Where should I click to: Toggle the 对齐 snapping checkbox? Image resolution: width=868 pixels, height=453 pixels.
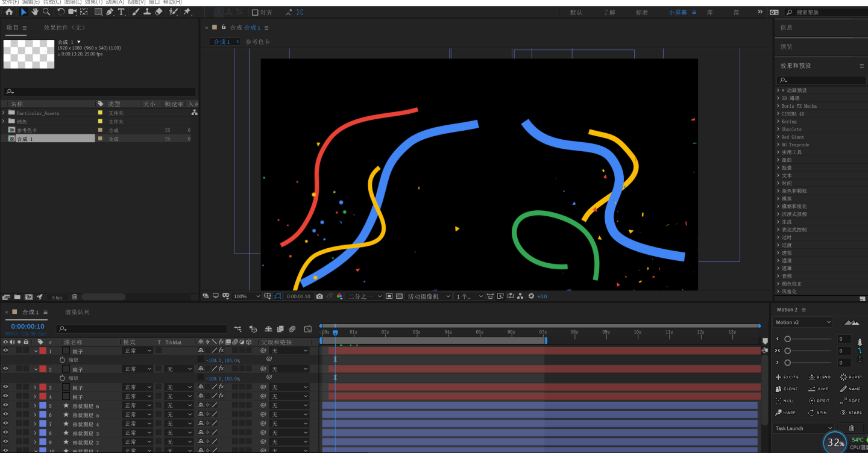pos(255,12)
